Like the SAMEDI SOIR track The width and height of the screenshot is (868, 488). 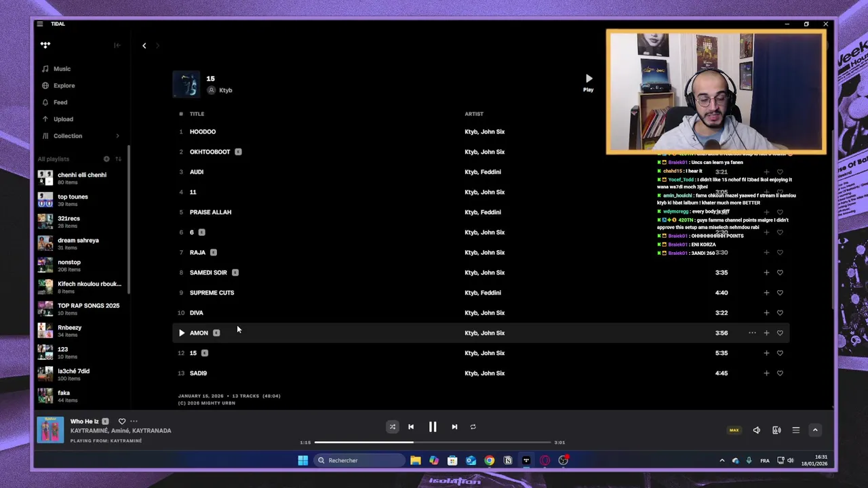(780, 272)
